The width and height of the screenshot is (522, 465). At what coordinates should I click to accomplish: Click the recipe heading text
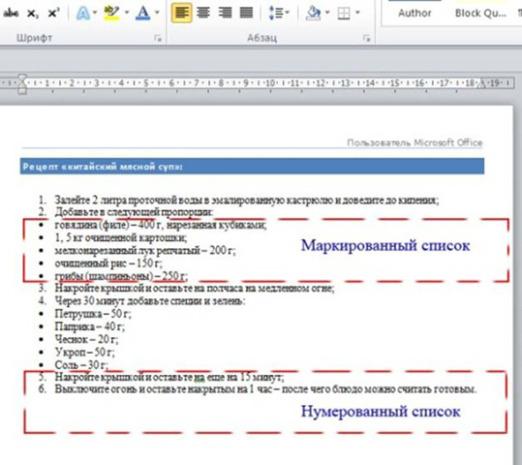tap(103, 166)
